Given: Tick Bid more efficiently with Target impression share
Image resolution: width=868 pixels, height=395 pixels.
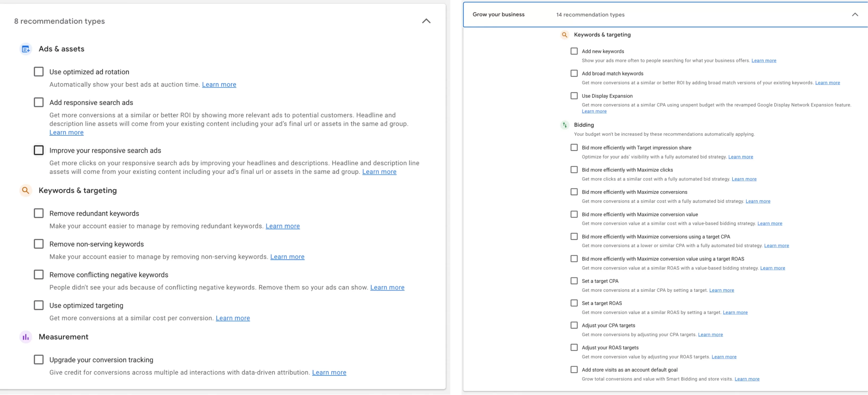Looking at the screenshot, I should click(574, 147).
